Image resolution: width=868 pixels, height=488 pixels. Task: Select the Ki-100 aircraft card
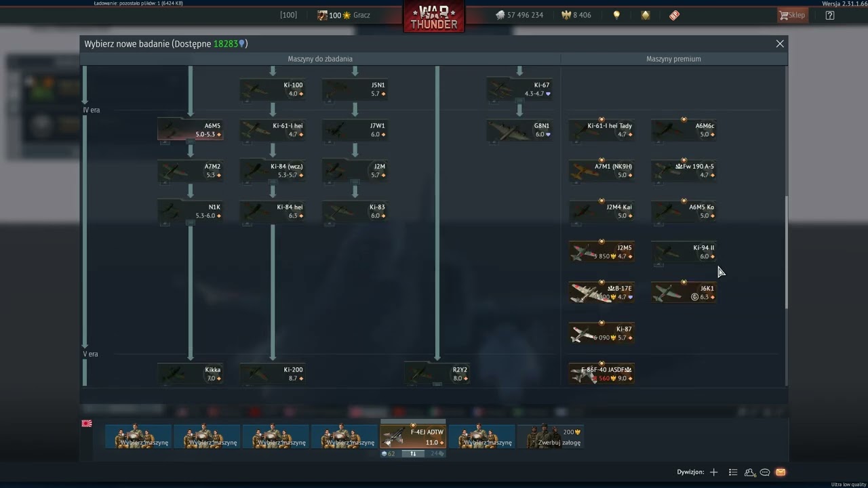pos(272,89)
